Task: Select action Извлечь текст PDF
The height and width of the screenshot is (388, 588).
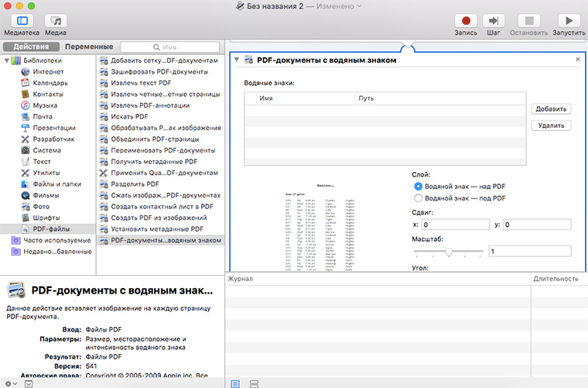Action: coord(160,83)
